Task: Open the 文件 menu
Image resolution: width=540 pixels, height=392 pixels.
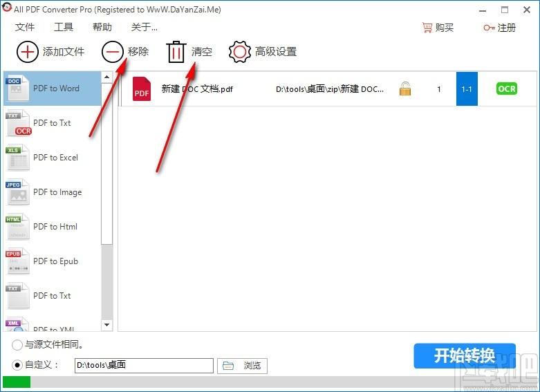Action: tap(25, 27)
